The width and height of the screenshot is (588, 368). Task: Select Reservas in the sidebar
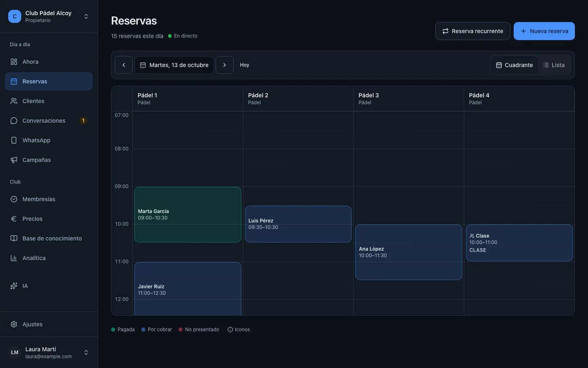[x=49, y=81]
